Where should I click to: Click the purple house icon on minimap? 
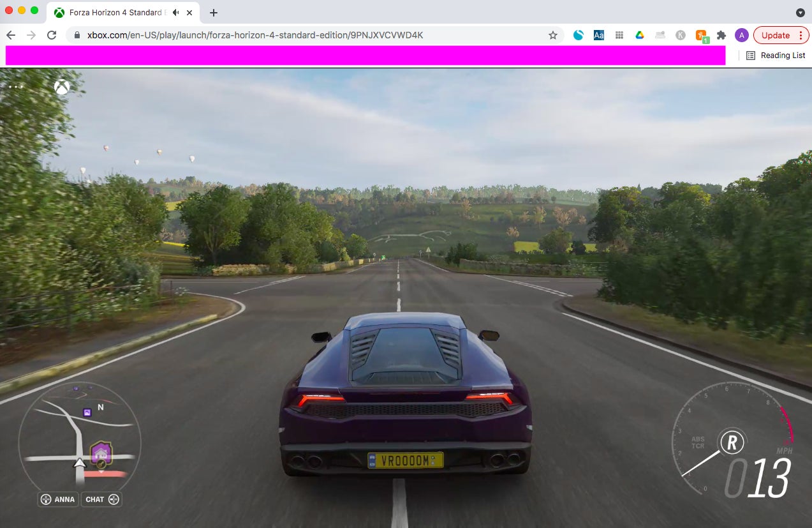[x=101, y=453]
